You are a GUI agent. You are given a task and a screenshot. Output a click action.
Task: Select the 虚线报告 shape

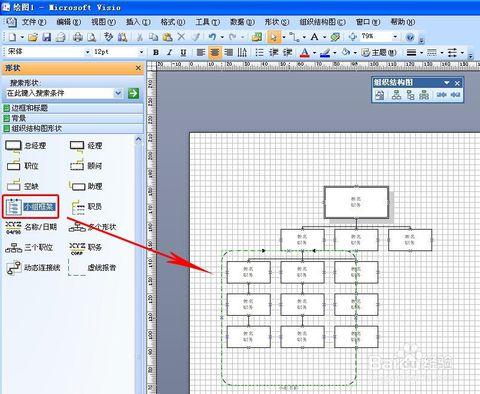[x=92, y=267]
